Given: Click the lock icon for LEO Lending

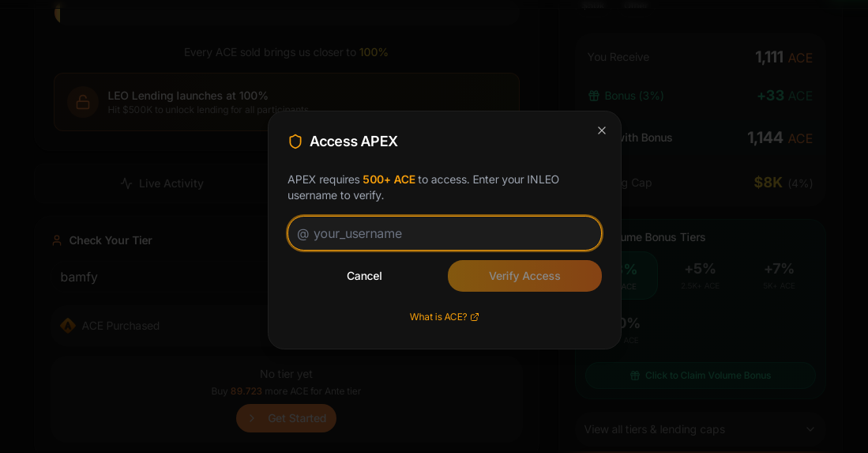Looking at the screenshot, I should 83,102.
